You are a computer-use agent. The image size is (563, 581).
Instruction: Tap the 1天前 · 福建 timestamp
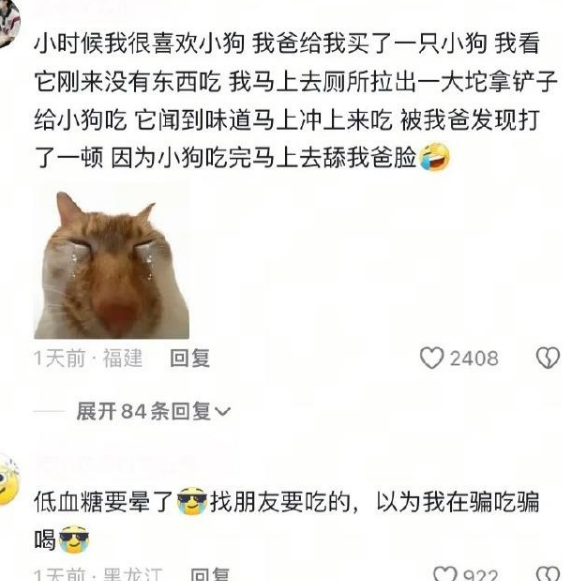pyautogui.click(x=88, y=358)
